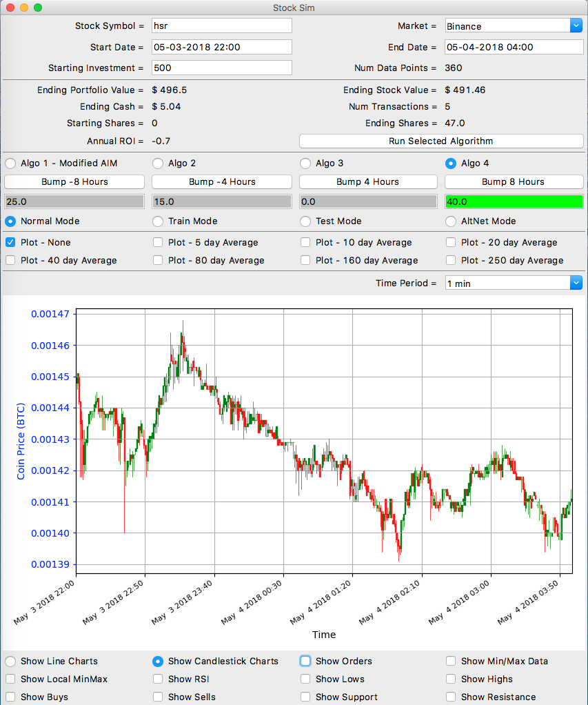588x705 pixels.
Task: Click the green window zoom button
Action: (38, 8)
